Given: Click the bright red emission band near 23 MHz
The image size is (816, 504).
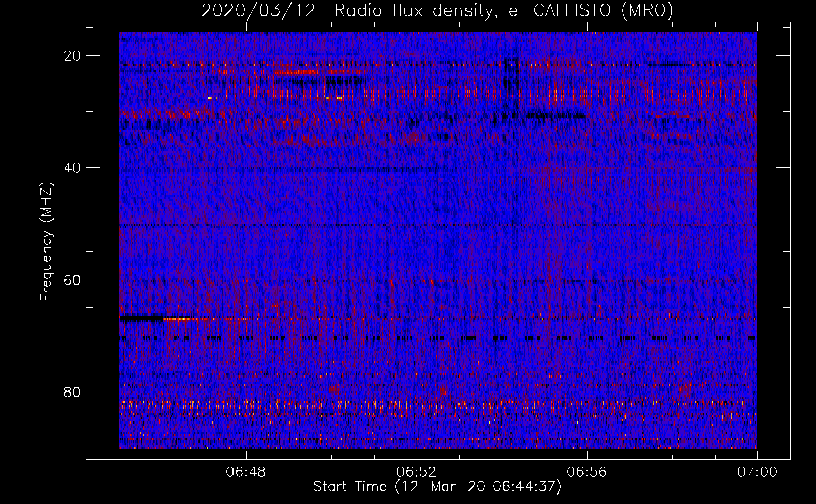Looking at the screenshot, I should tap(319, 72).
